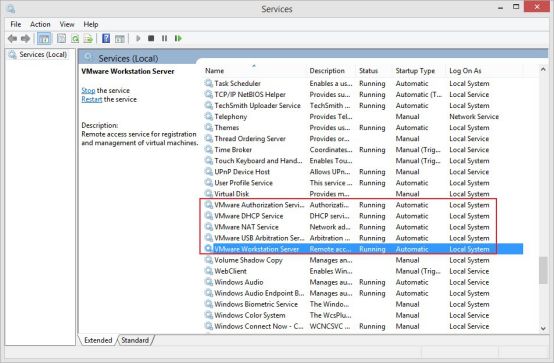Sort by the Log On As column header
This screenshot has height=364, width=554.
[484, 71]
